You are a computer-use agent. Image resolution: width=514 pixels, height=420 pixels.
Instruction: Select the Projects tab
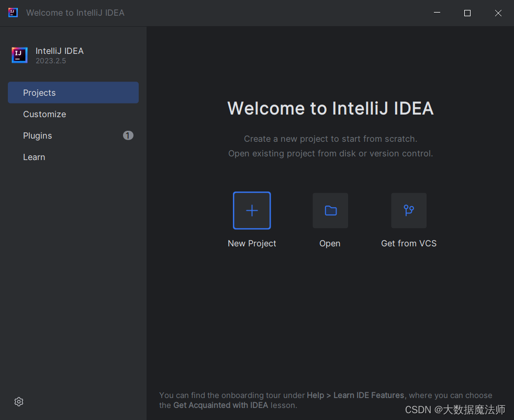[73, 93]
